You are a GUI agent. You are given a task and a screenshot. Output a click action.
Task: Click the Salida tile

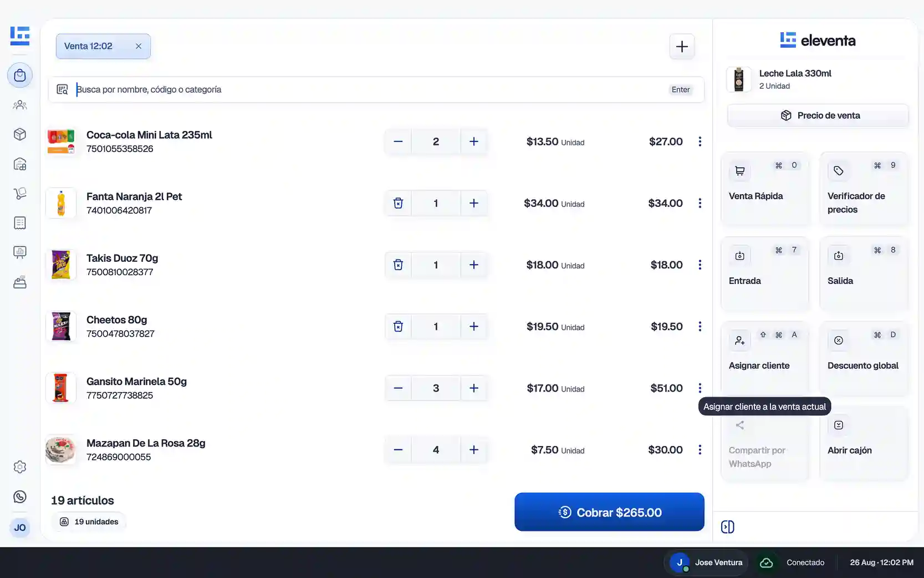[x=864, y=273]
